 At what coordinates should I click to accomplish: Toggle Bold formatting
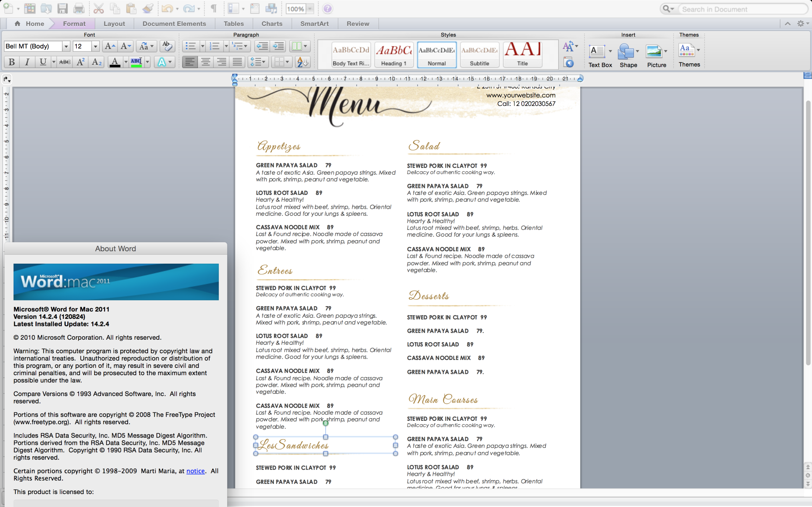(12, 62)
